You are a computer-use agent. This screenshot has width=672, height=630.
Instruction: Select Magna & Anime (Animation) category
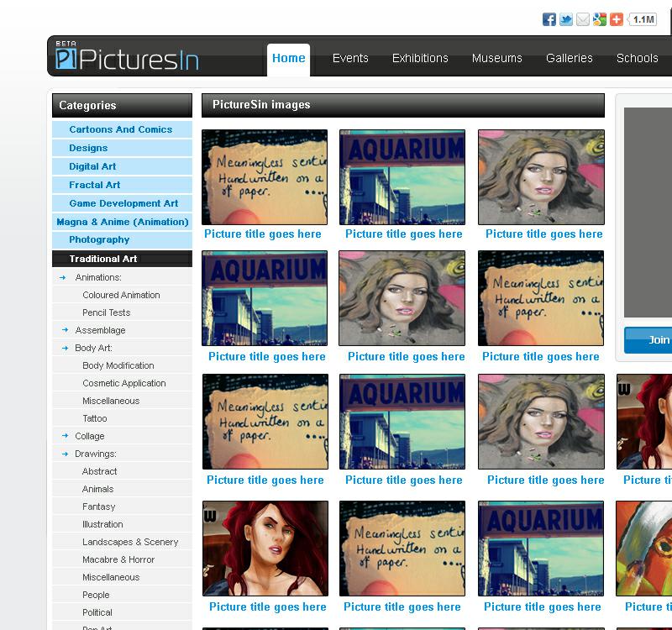[x=122, y=222]
